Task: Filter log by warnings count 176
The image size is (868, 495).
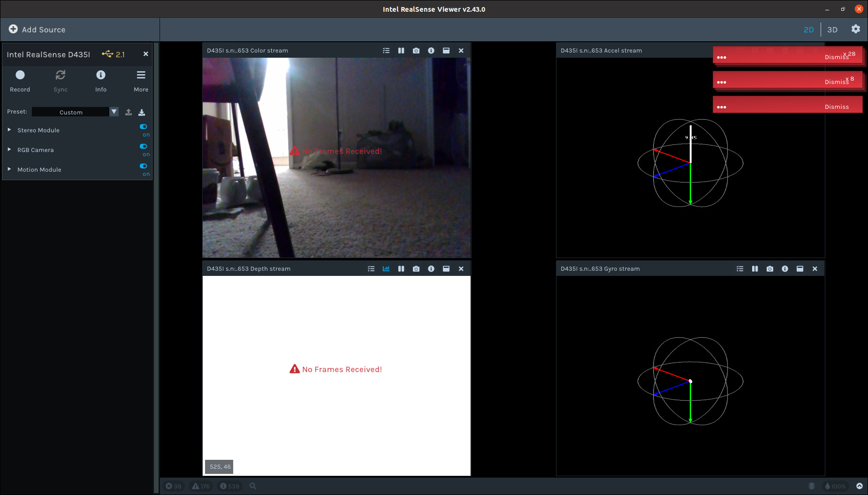Action: coord(201,486)
